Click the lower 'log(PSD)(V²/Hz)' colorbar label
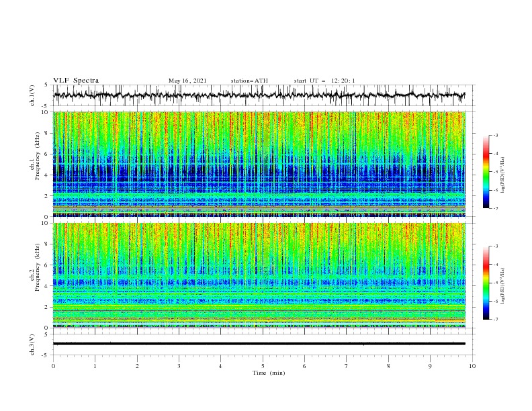The image size is (532, 411). pyautogui.click(x=503, y=286)
